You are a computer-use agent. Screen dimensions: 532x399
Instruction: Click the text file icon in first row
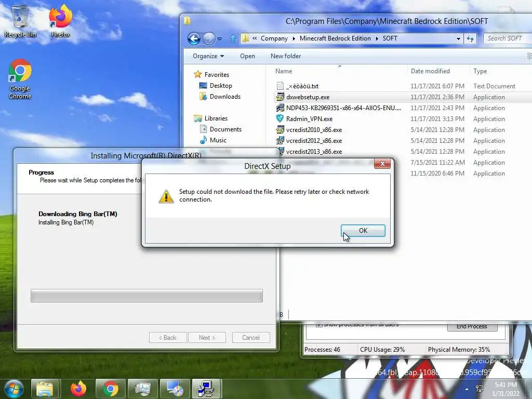(x=280, y=86)
